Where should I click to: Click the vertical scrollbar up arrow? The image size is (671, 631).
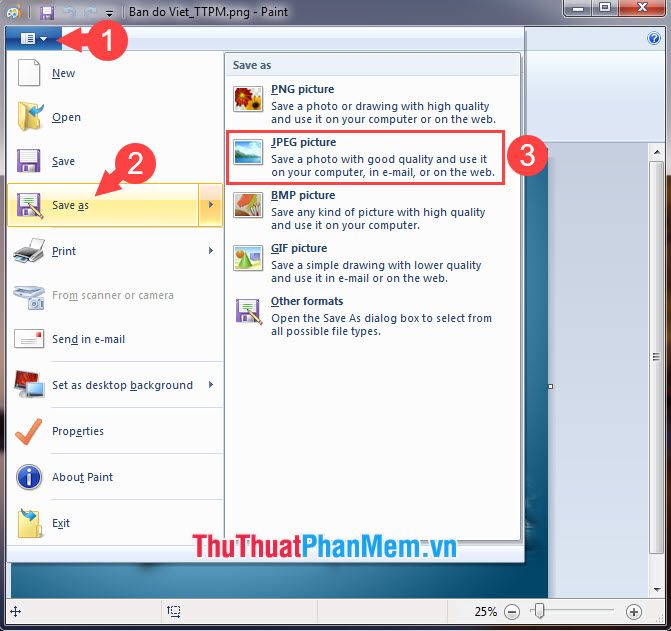657,152
